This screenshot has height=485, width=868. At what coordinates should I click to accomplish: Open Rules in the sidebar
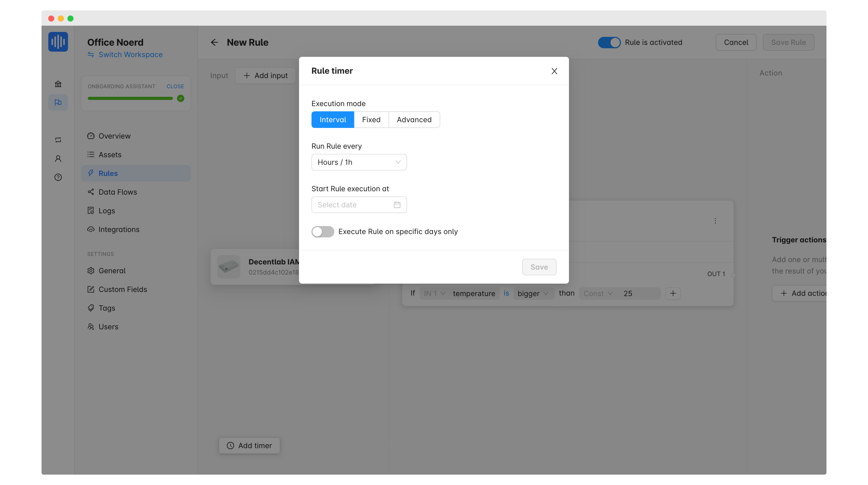136,173
